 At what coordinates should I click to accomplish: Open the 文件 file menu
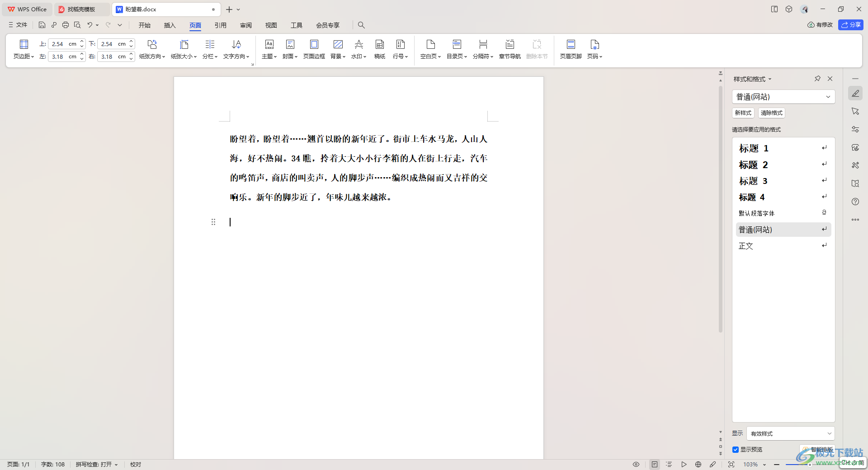pos(18,25)
